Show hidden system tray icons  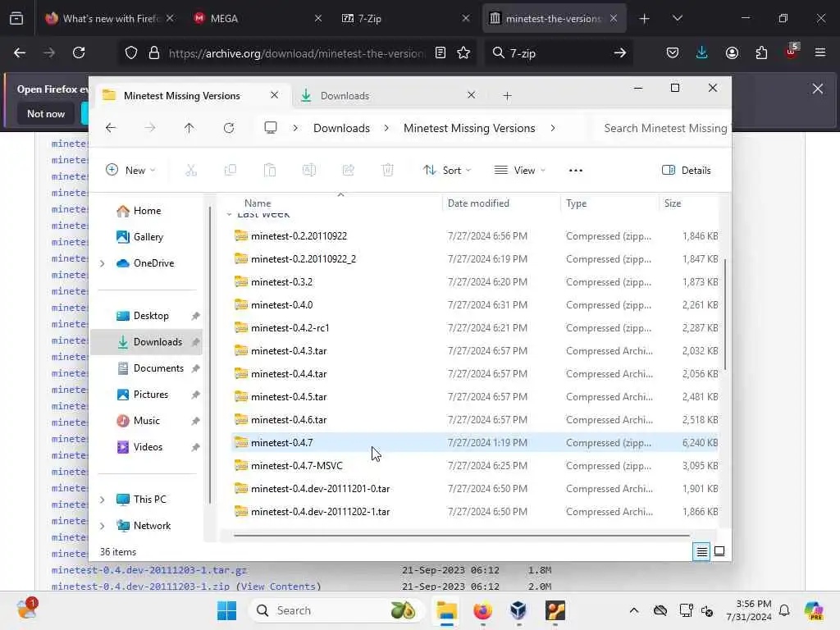(x=634, y=610)
